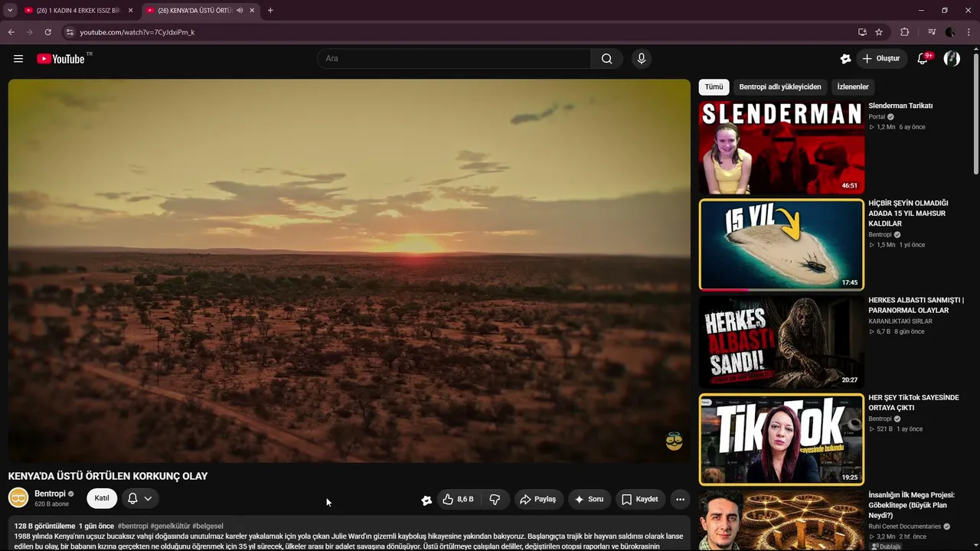The width and height of the screenshot is (980, 551).
Task: Click the #genelkültür hashtag
Action: point(170,527)
